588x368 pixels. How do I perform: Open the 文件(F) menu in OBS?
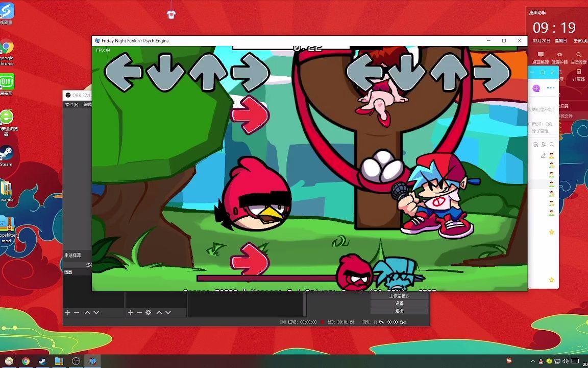point(72,104)
